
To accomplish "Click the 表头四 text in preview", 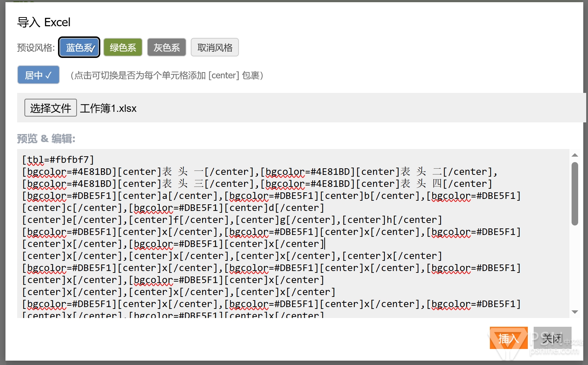I will coord(421,184).
